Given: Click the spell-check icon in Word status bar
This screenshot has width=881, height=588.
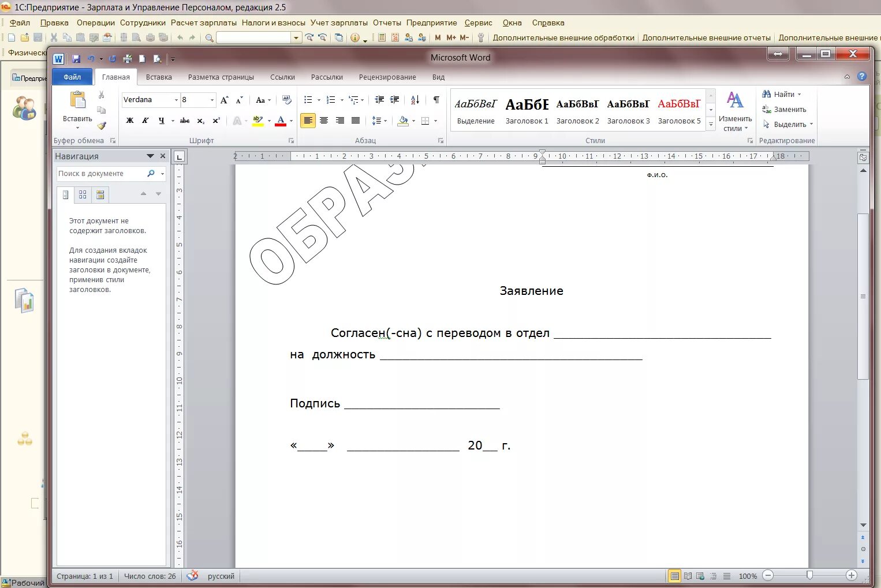Looking at the screenshot, I should tap(193, 575).
